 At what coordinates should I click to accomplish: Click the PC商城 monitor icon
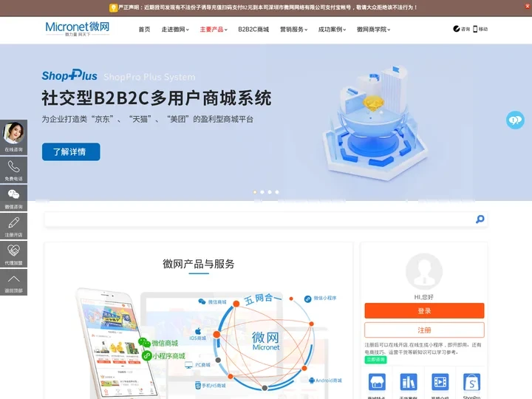(188, 365)
